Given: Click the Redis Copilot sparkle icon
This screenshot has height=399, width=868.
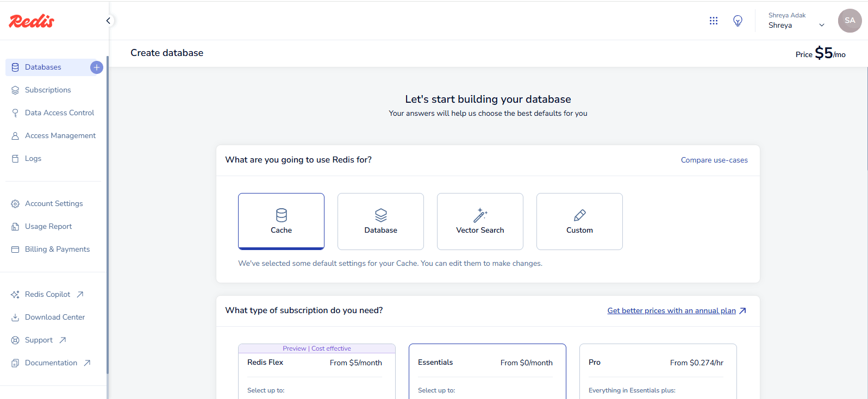Looking at the screenshot, I should [x=15, y=295].
